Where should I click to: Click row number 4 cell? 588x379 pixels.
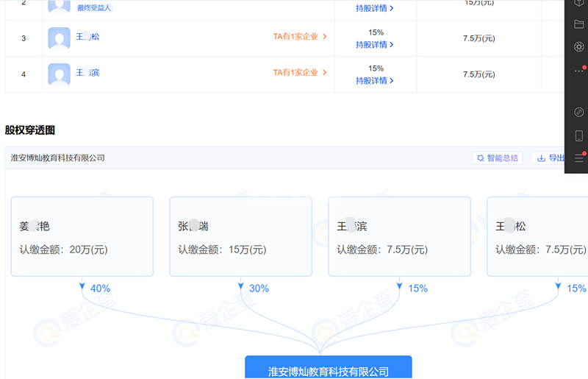pos(24,74)
